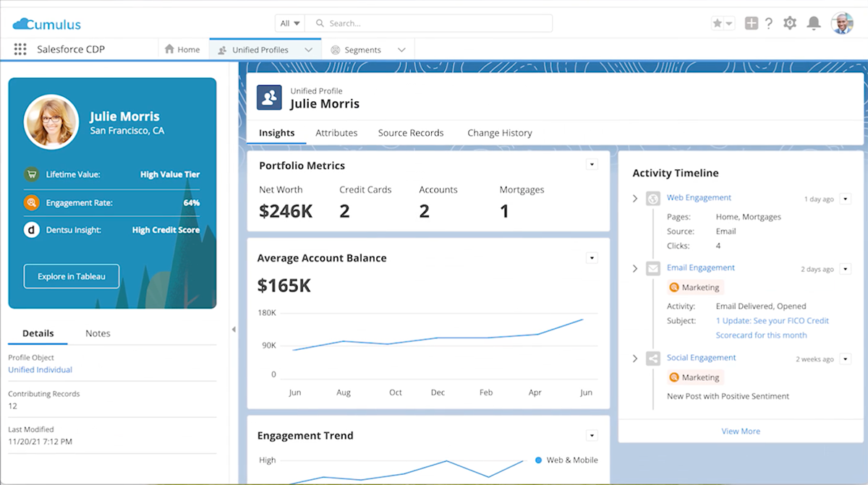Open the setup gear icon
Screen dimensions: 868x485
click(x=790, y=23)
